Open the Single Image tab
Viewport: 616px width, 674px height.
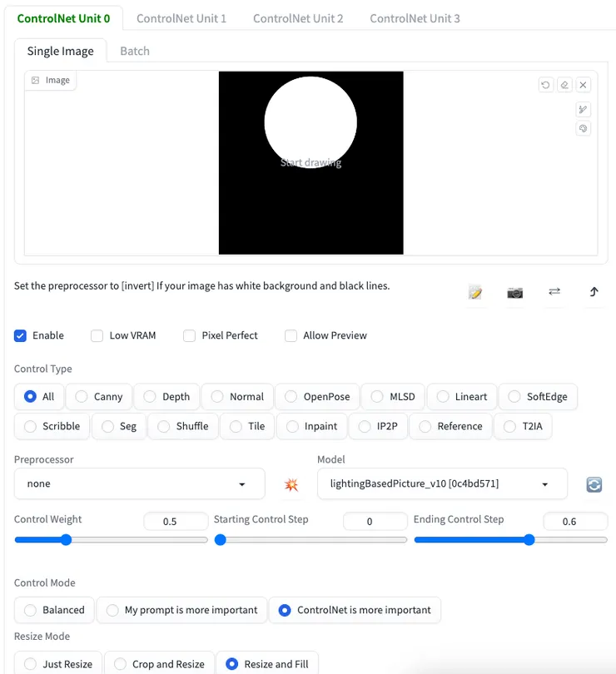(x=60, y=51)
